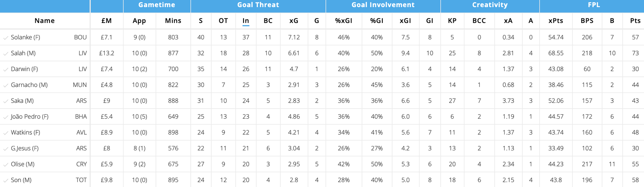Click the Goal Involvement group header

(383, 5)
